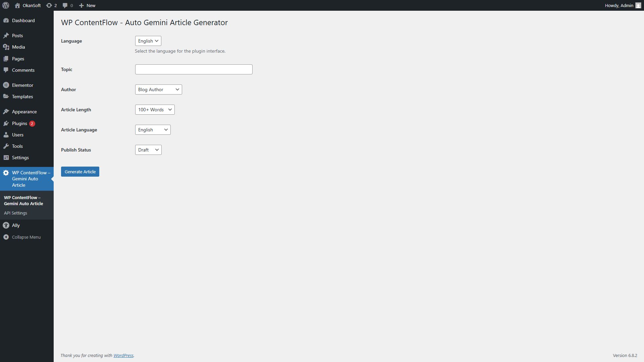Viewport: 644px width, 362px height.
Task: Open the Appearance menu
Action: 24,112
